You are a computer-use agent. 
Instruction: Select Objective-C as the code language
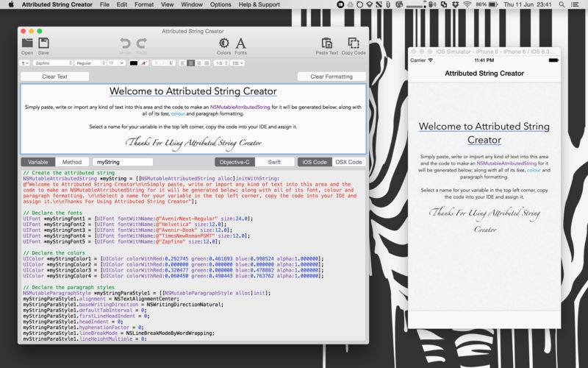234,162
